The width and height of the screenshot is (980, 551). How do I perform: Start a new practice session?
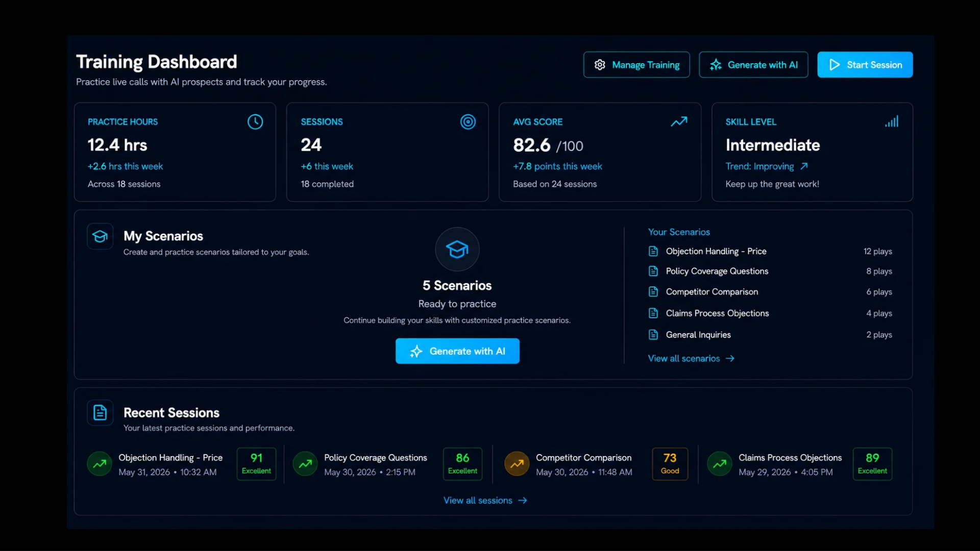(865, 65)
